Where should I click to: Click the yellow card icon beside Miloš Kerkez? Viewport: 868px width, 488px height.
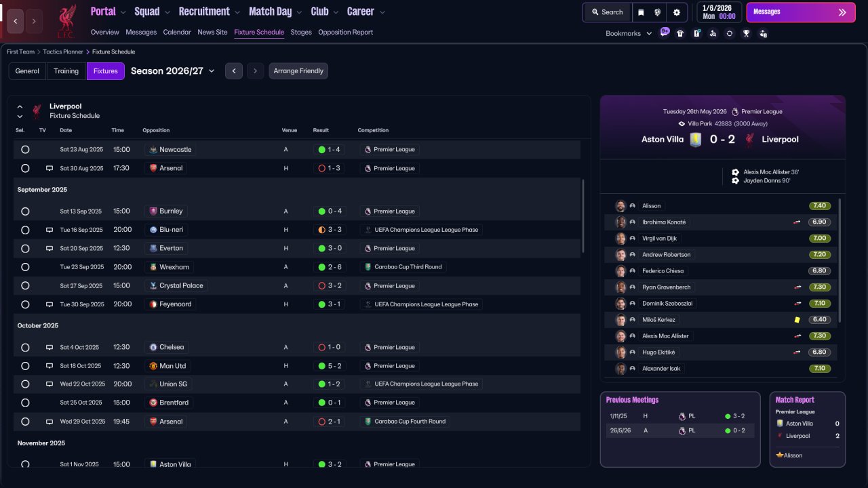(797, 320)
